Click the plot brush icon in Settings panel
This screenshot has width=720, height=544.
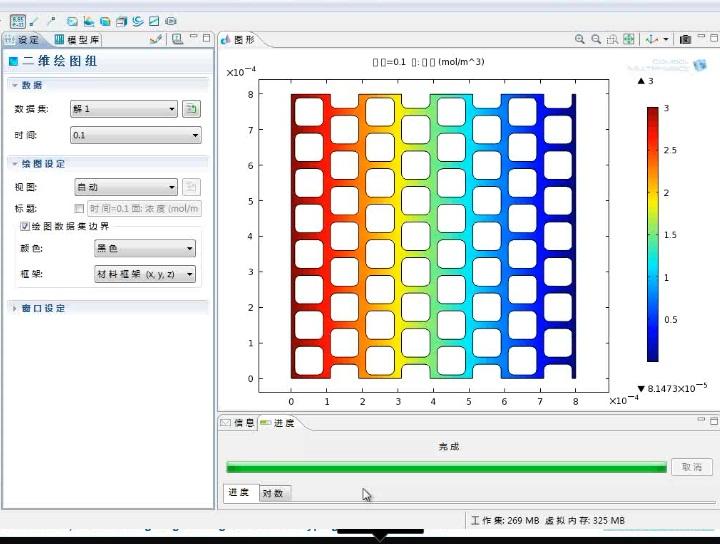click(x=156, y=39)
